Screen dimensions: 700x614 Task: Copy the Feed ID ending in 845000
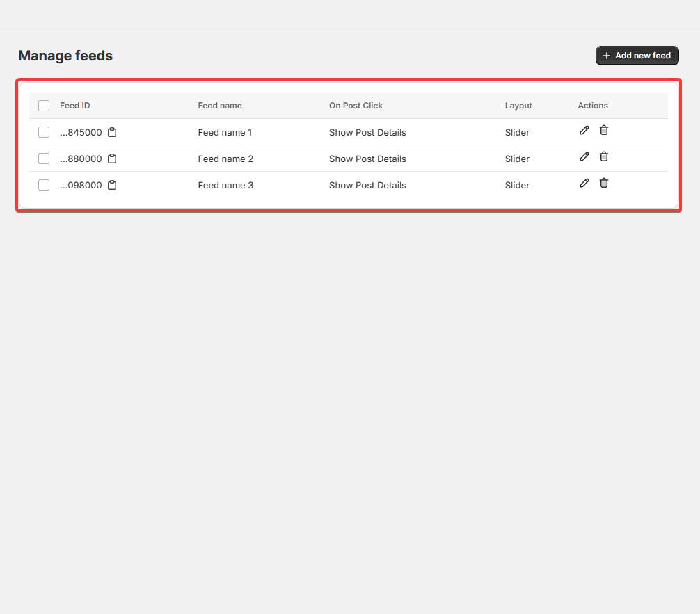tap(112, 132)
